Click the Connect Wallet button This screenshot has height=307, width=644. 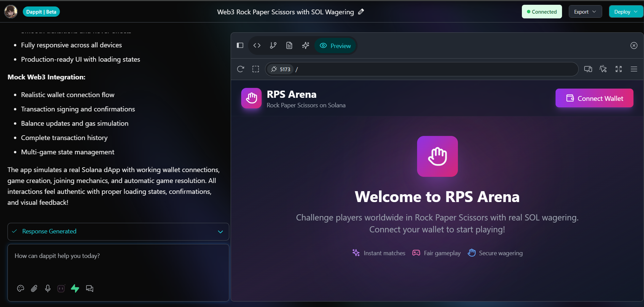click(594, 98)
